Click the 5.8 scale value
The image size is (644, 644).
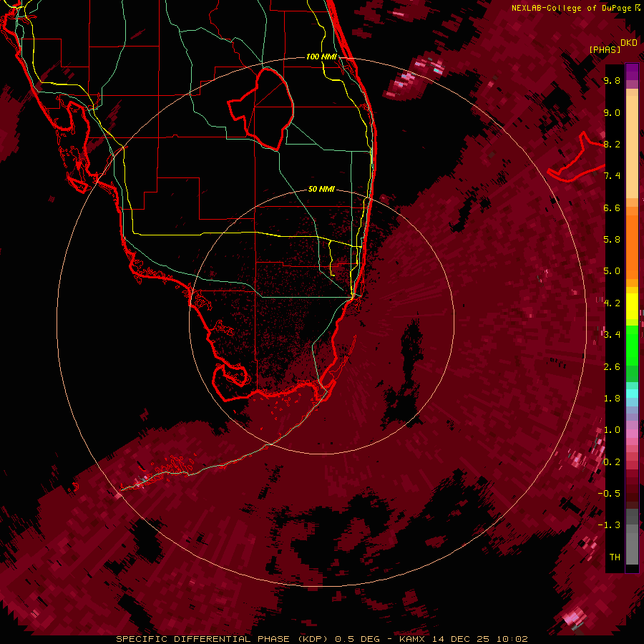[612, 240]
